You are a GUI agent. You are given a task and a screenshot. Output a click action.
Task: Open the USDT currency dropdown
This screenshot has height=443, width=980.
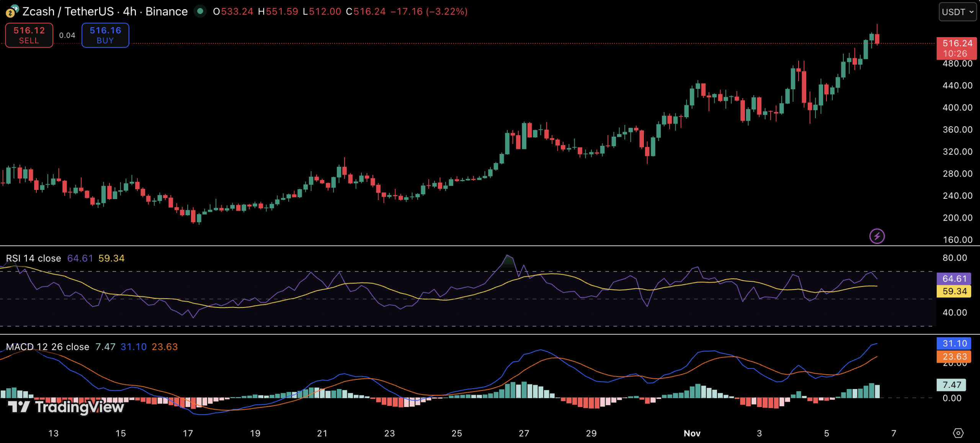(957, 12)
